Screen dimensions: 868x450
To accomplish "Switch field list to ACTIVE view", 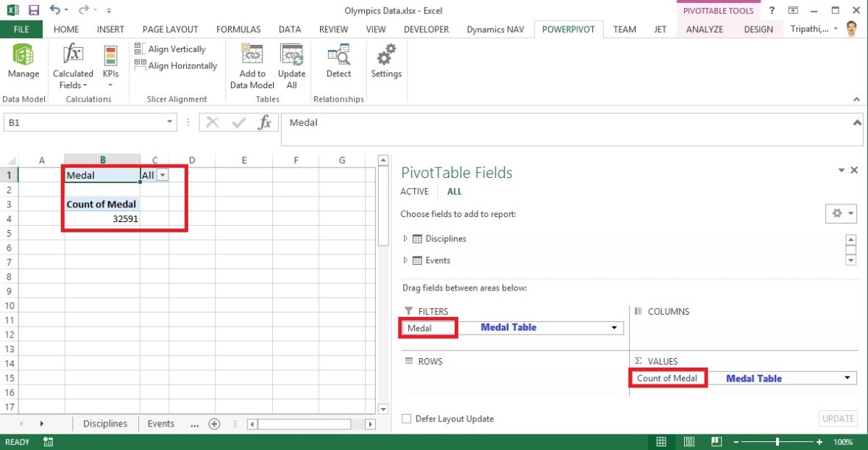I will [414, 191].
